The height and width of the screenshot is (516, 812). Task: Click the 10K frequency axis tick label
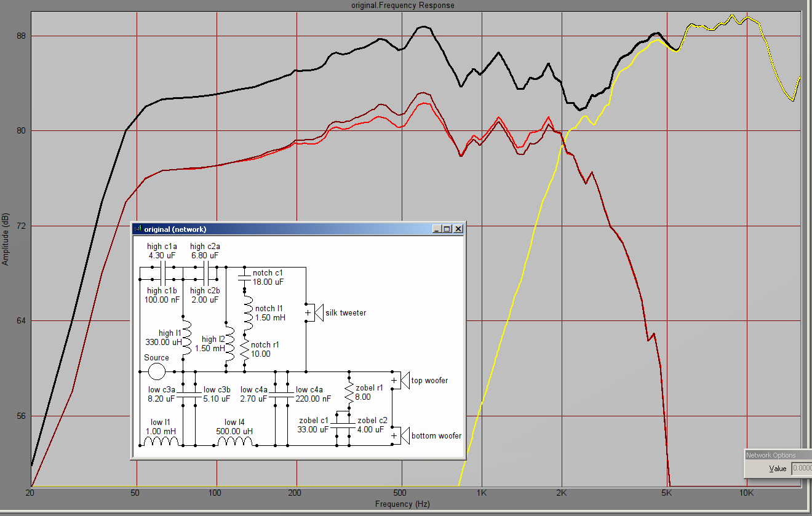(746, 493)
